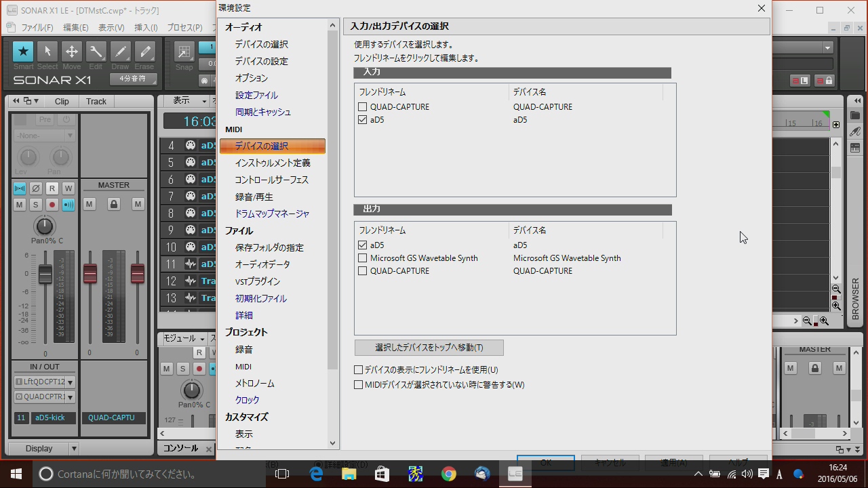Mute the channel strip with M button
Image resolution: width=868 pixels, height=488 pixels.
click(x=20, y=204)
